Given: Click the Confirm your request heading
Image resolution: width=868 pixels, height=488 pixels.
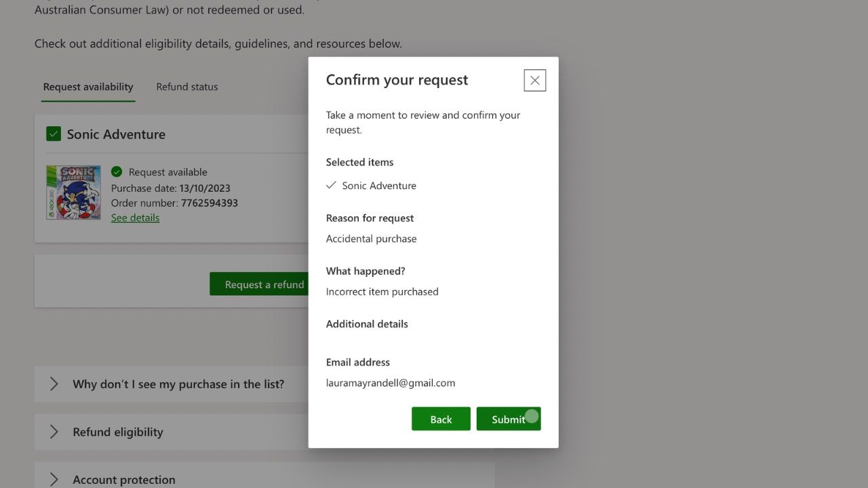Looking at the screenshot, I should (397, 80).
